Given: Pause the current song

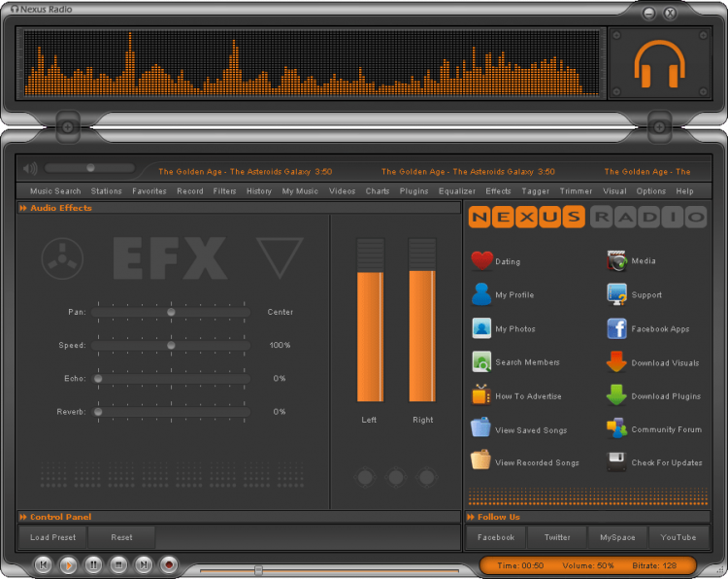Looking at the screenshot, I should coord(93,564).
